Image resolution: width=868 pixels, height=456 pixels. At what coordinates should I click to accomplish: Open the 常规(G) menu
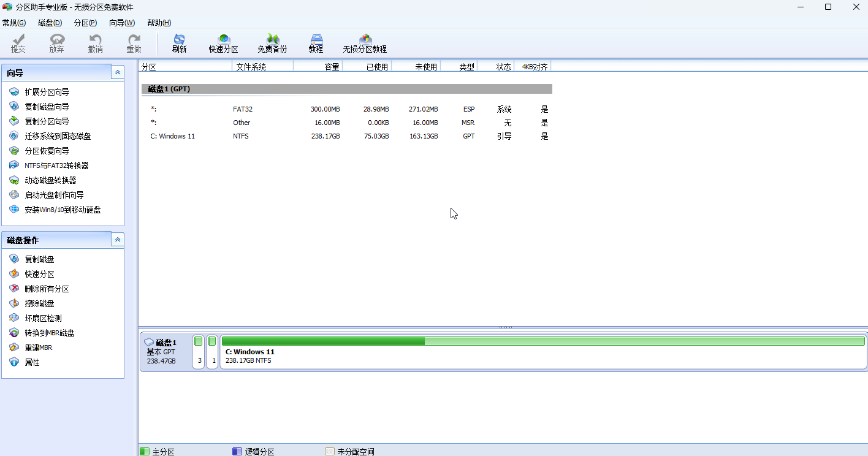[x=14, y=23]
